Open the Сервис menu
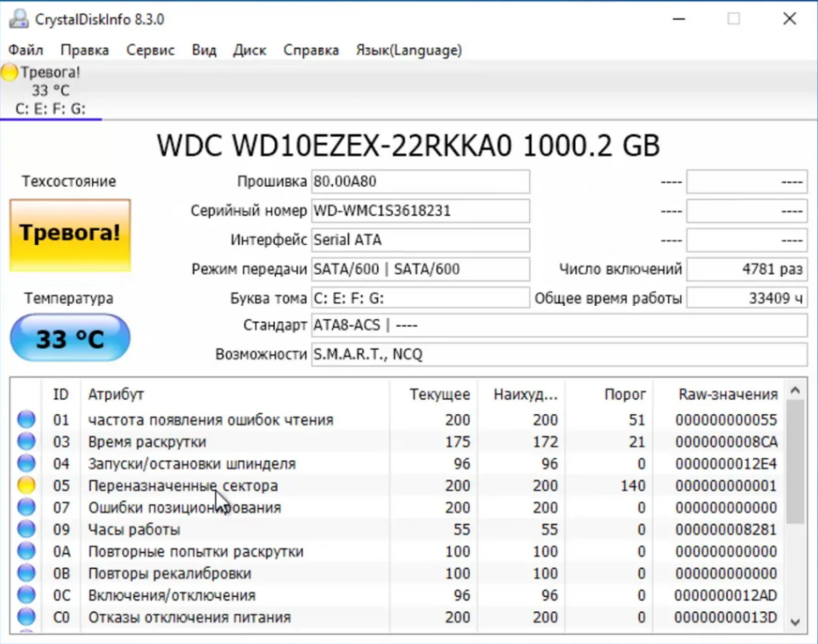This screenshot has width=818, height=644. [x=150, y=50]
